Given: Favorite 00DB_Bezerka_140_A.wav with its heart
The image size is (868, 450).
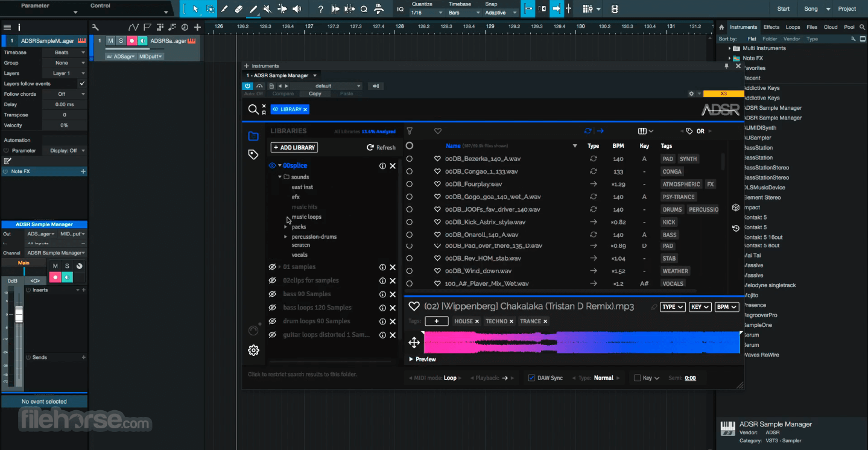Looking at the screenshot, I should (438, 159).
